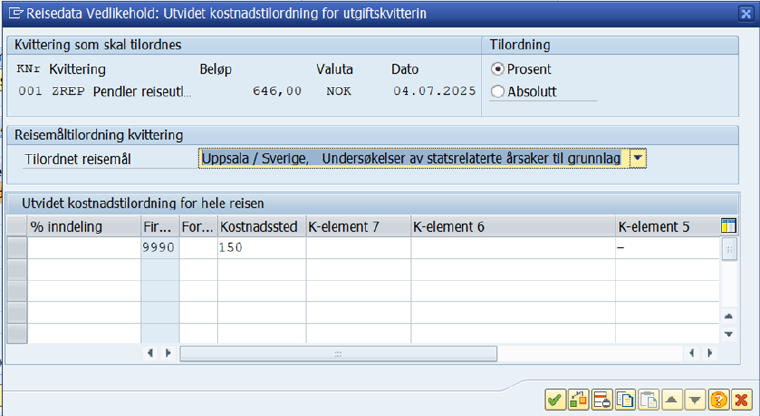The height and width of the screenshot is (416, 760).
Task: Click the vertical scrollbar up arrow
Action: click(728, 316)
